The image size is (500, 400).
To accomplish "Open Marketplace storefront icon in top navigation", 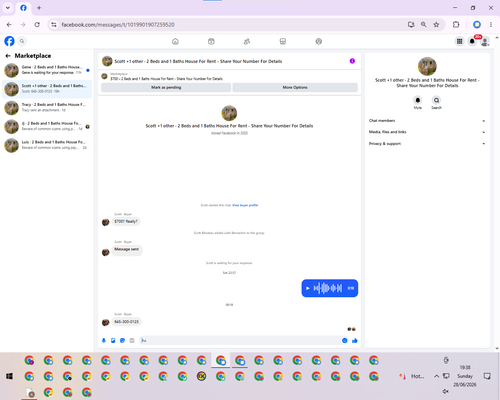I will point(283,41).
